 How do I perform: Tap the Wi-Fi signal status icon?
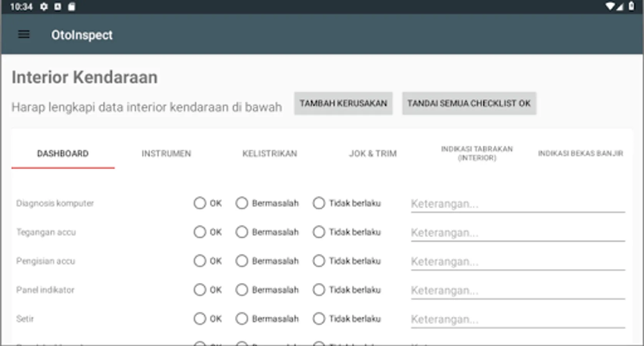tap(609, 6)
